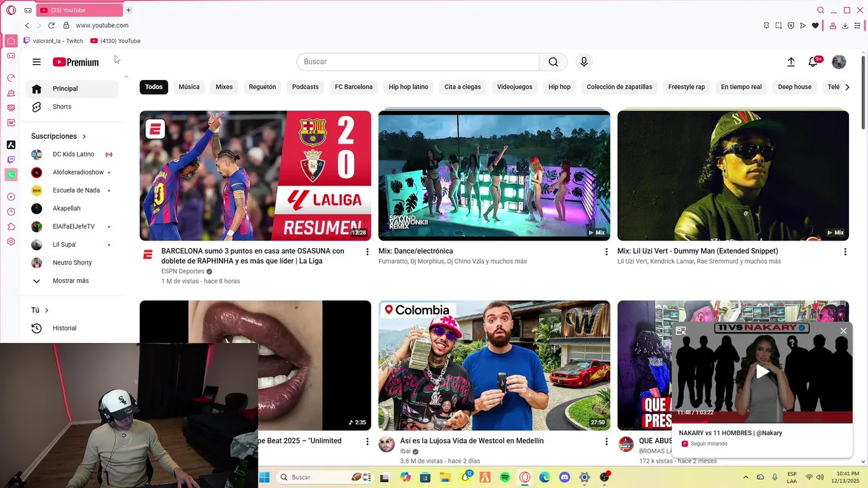Open ESPN Deportes channel link

(x=182, y=271)
